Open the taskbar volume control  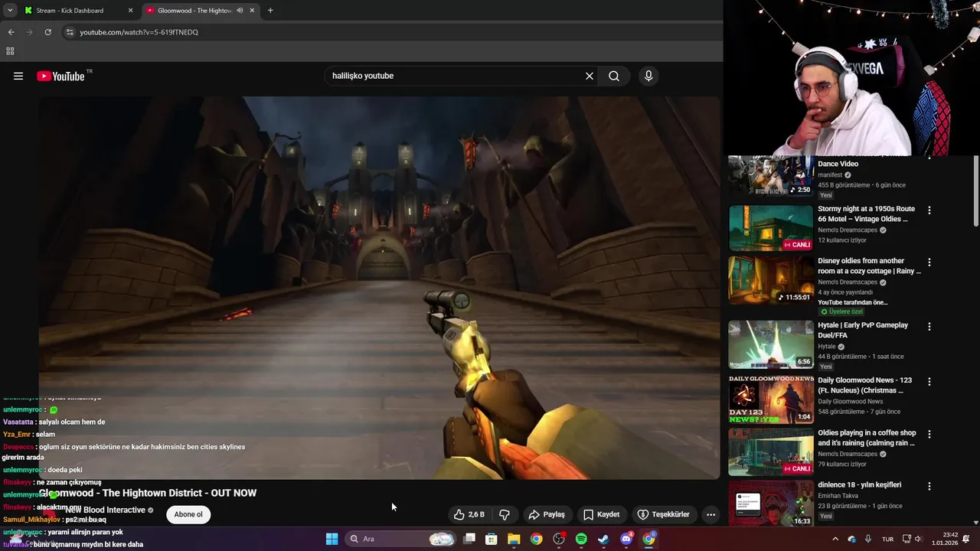point(918,539)
